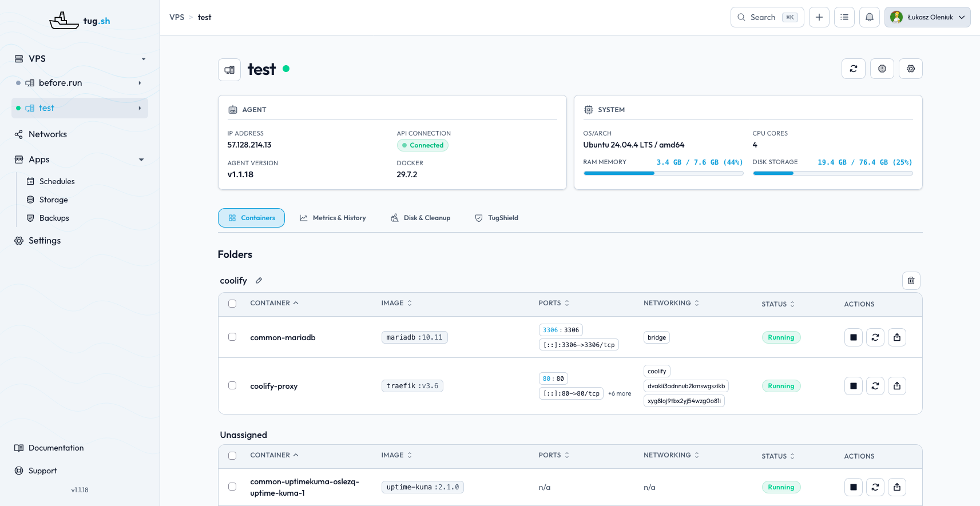Open share action for coolify-proxy

pos(896,386)
